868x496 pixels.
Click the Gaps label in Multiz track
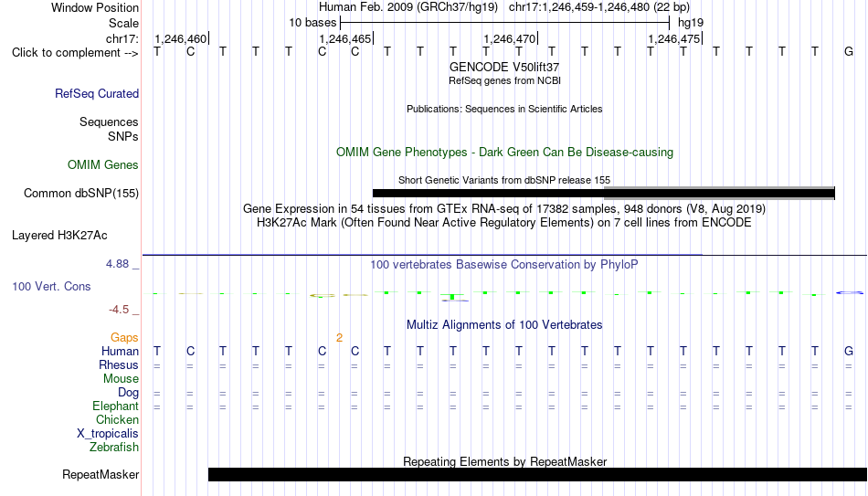(x=124, y=338)
